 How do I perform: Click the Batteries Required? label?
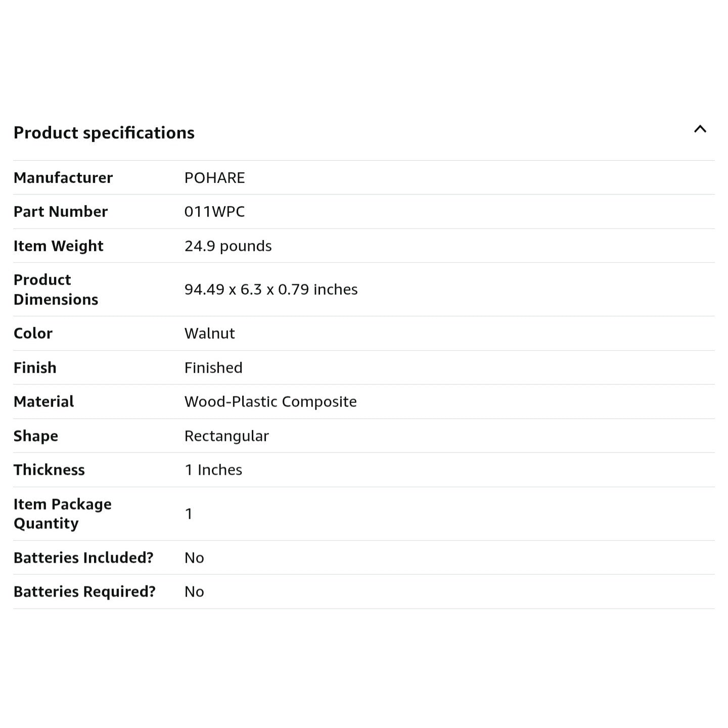click(x=84, y=592)
